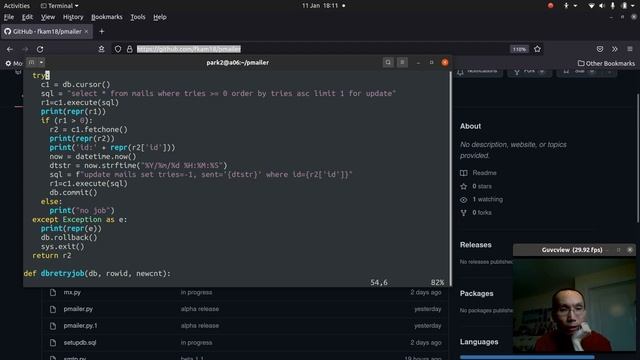The image size is (640, 360).
Task: Open the Bookmarks menu
Action: point(107,17)
